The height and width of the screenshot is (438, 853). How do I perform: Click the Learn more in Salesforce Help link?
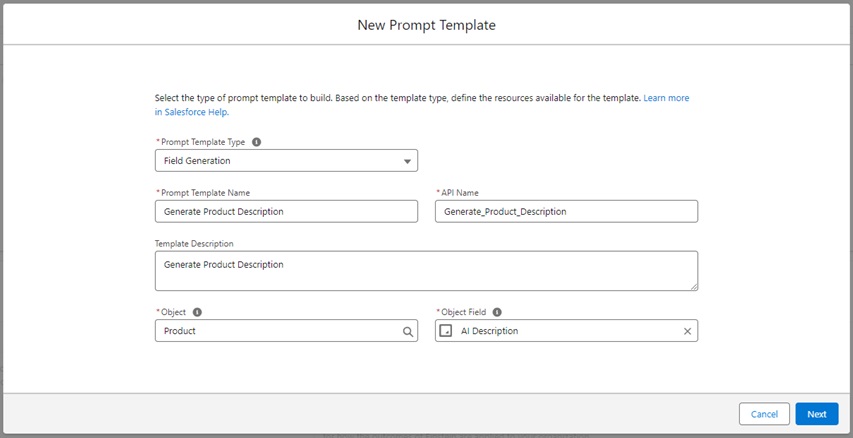click(x=422, y=105)
